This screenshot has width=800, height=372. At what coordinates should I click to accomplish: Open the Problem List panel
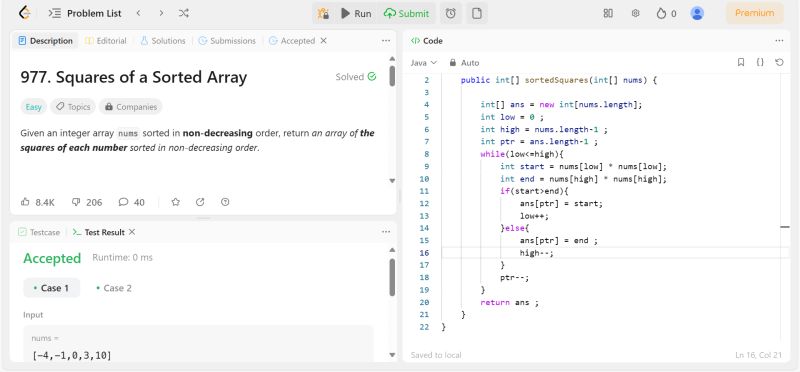(85, 13)
